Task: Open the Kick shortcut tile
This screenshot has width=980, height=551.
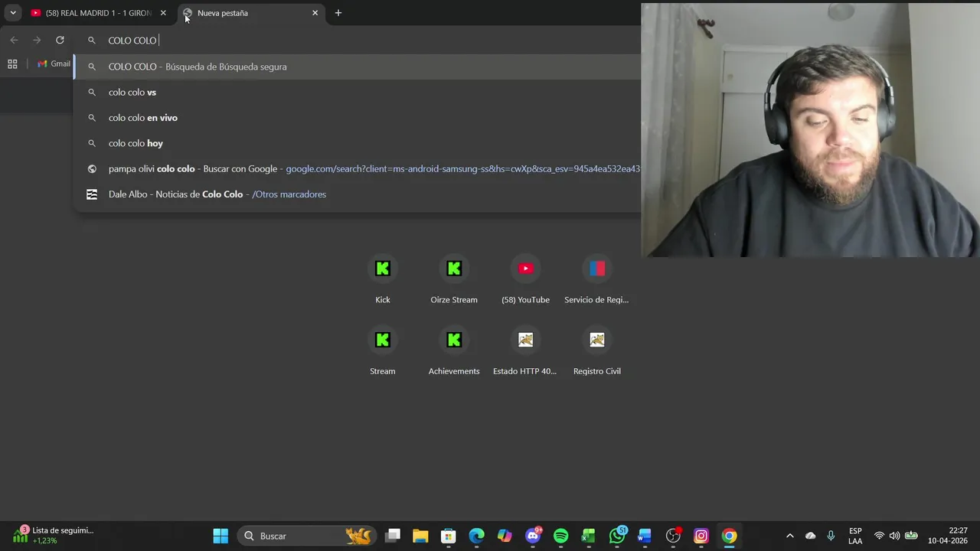Action: pyautogui.click(x=383, y=279)
